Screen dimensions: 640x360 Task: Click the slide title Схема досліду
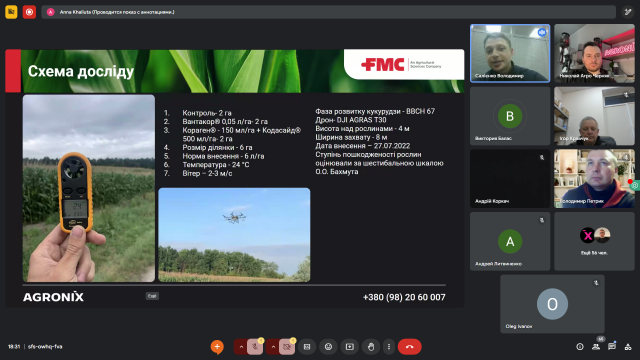81,71
